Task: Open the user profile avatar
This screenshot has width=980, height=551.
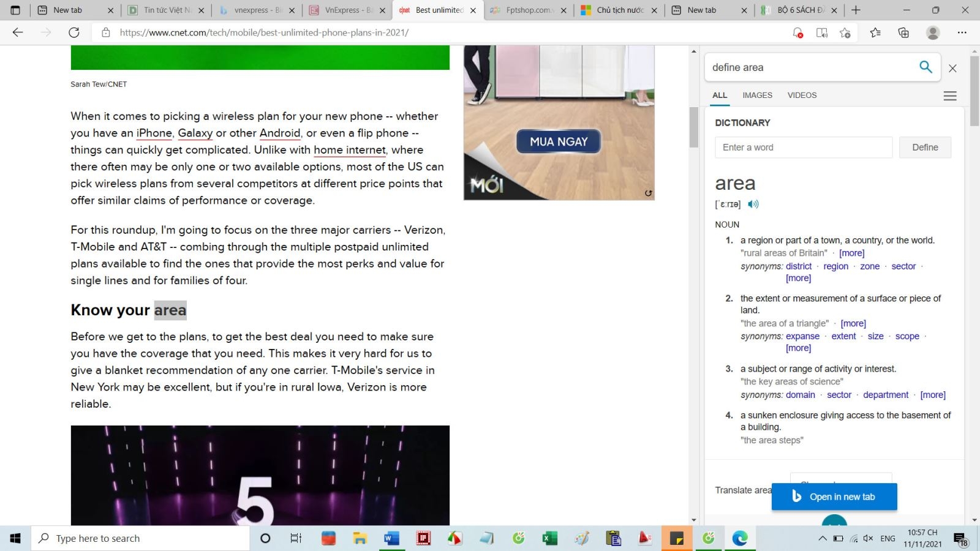Action: pos(933,32)
